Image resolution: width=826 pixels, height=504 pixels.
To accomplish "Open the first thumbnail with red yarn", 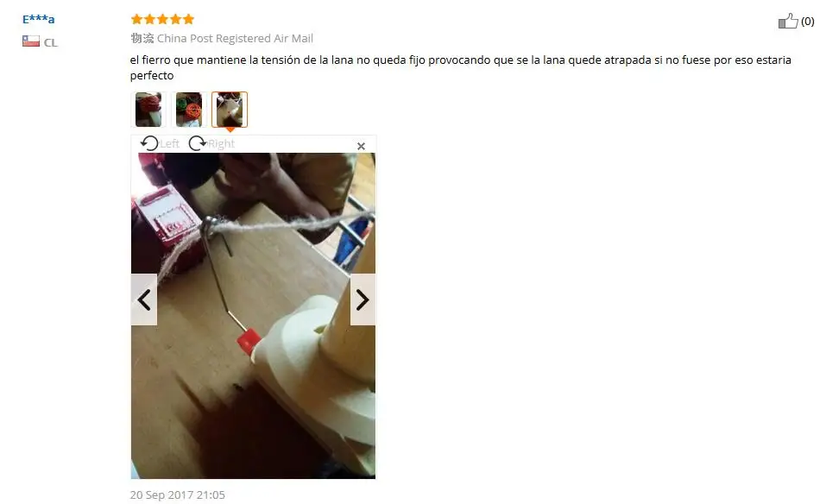I will pos(148,110).
